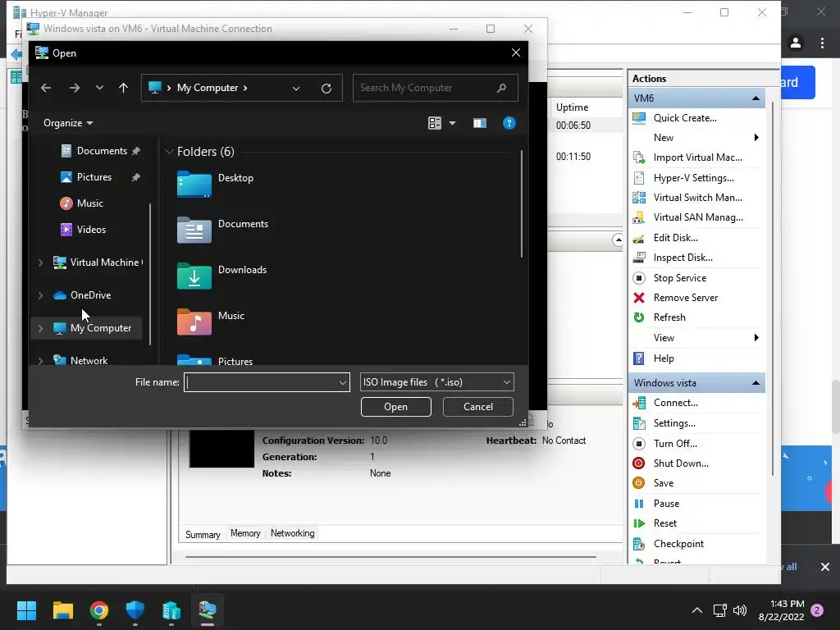Open Google Chrome from the taskbar

[x=99, y=610]
